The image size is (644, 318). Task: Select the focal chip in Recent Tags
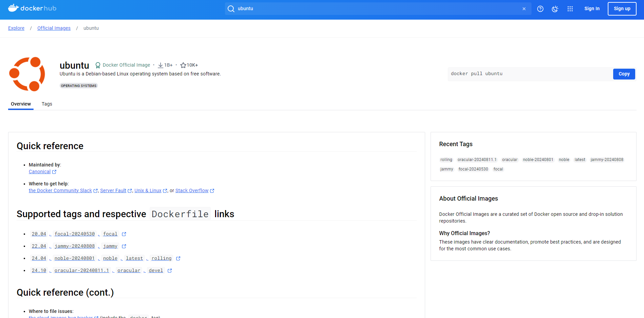coord(498,169)
